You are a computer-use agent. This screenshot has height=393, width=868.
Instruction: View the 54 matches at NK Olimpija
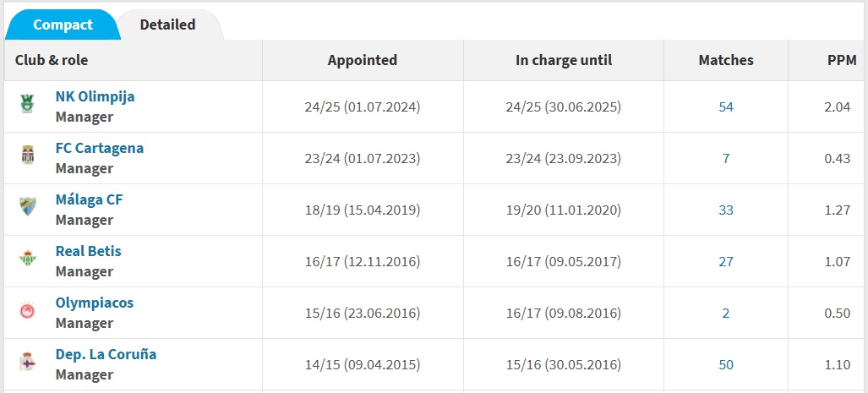click(726, 106)
